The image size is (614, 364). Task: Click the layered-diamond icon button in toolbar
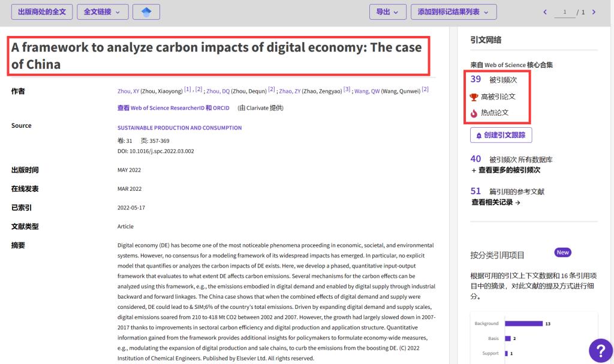click(146, 11)
